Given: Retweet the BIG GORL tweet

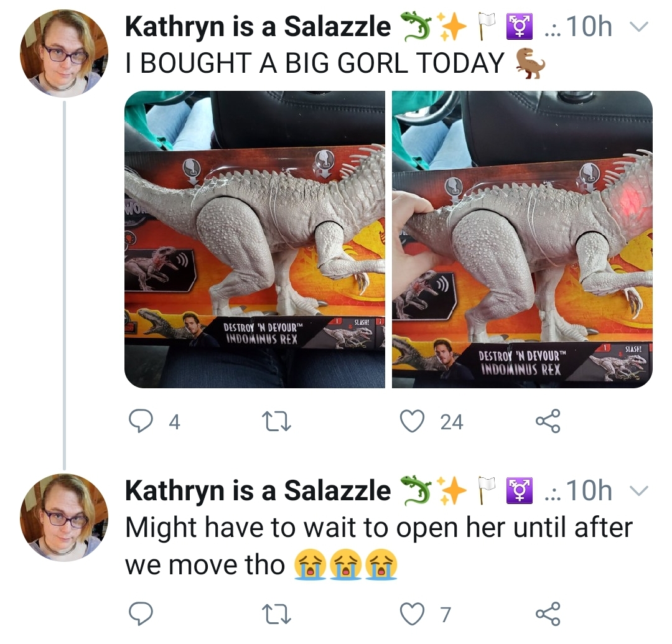Looking at the screenshot, I should tap(276, 422).
